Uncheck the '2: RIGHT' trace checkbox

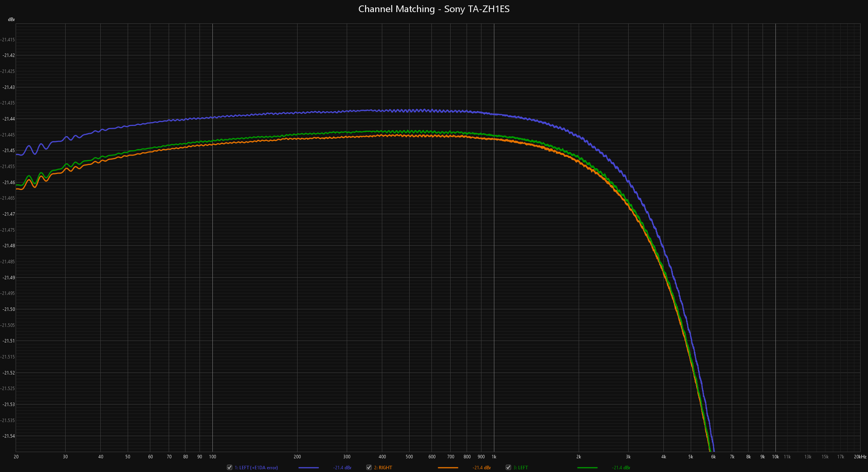(x=369, y=467)
